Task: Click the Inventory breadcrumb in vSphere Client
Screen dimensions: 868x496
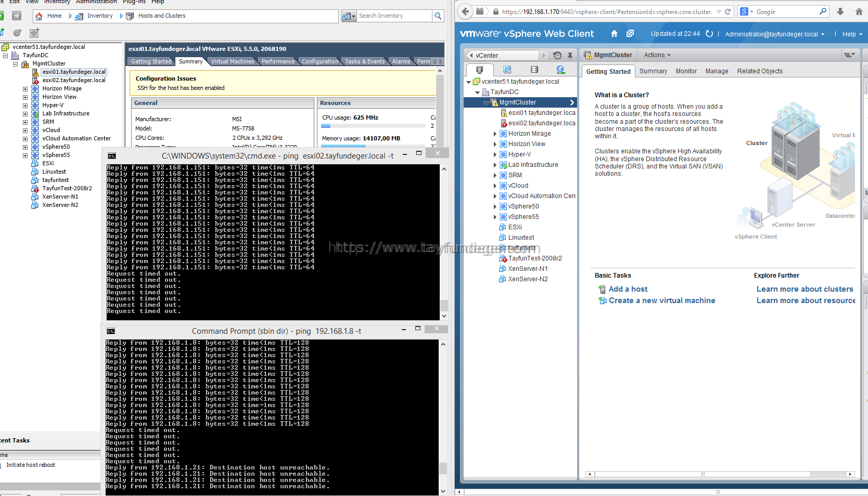Action: click(x=100, y=16)
